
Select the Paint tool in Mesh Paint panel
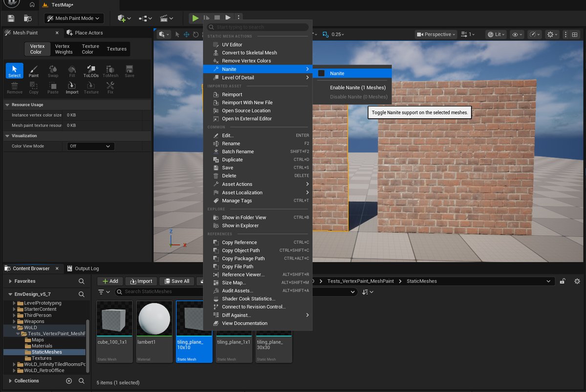pyautogui.click(x=33, y=72)
